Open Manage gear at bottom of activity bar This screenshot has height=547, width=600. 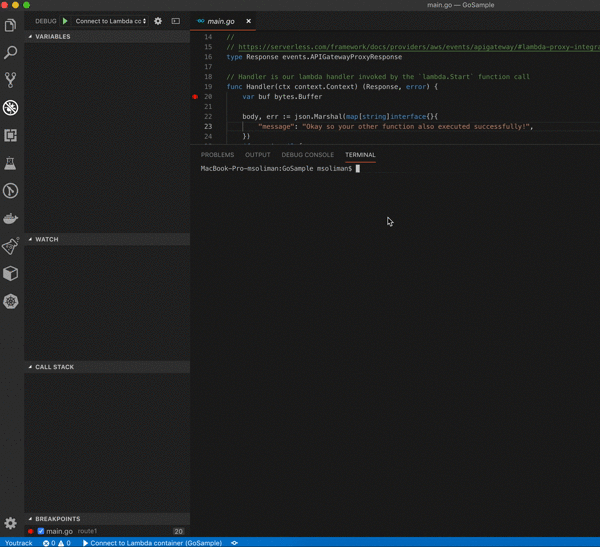pos(11,523)
